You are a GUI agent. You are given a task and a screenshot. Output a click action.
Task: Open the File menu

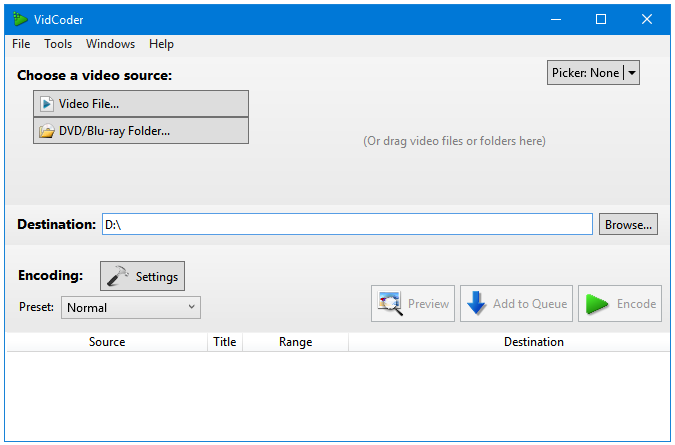pyautogui.click(x=21, y=44)
